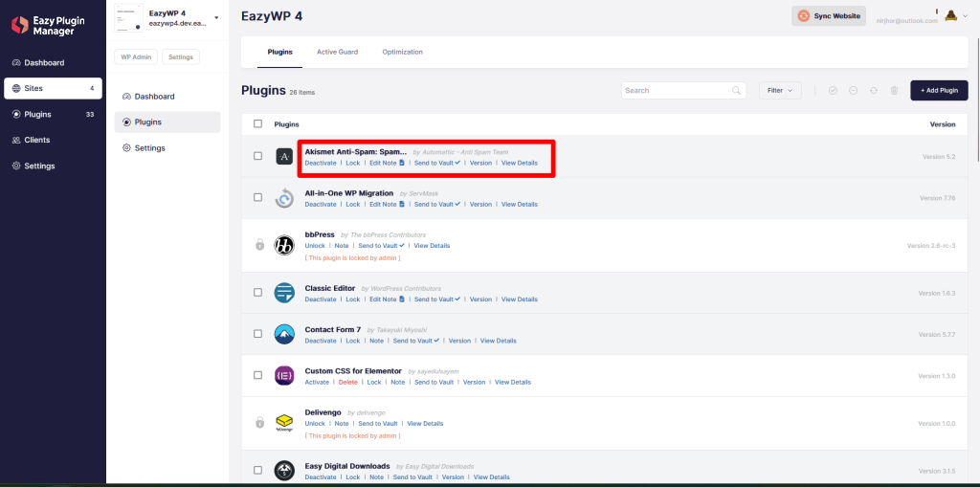This screenshot has width=980, height=487.
Task: Click the bulk update refresh icon
Action: click(x=874, y=91)
